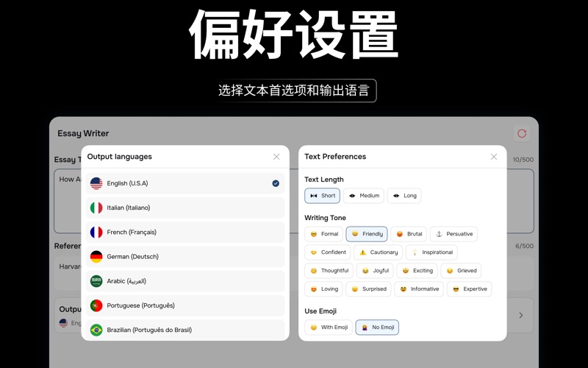Enable the With Emoji option

329,328
